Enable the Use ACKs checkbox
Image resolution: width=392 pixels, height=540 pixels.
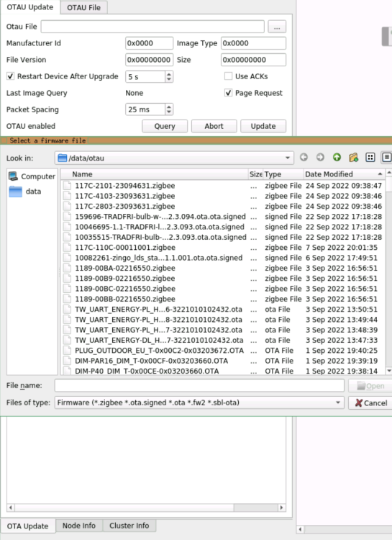[228, 76]
